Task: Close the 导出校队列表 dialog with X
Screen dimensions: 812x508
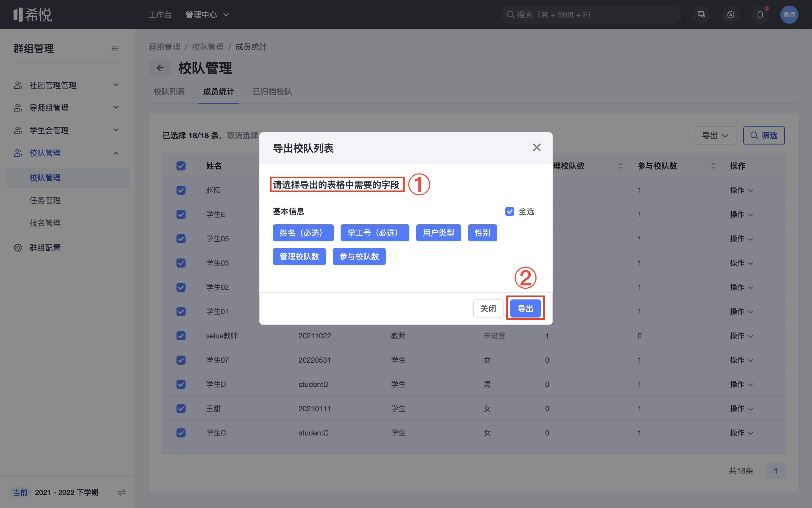Action: coord(537,147)
